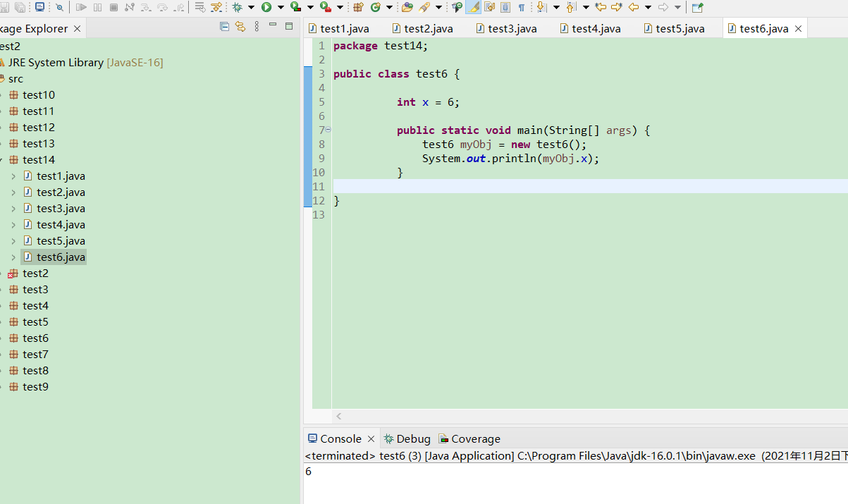The width and height of the screenshot is (848, 504).
Task: Open the Coverage button dropdown arrow
Action: pos(310,7)
